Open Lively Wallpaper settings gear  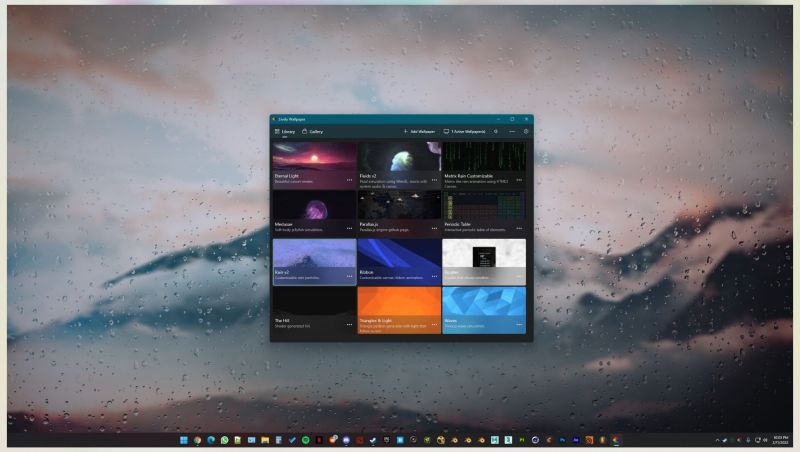coord(526,131)
